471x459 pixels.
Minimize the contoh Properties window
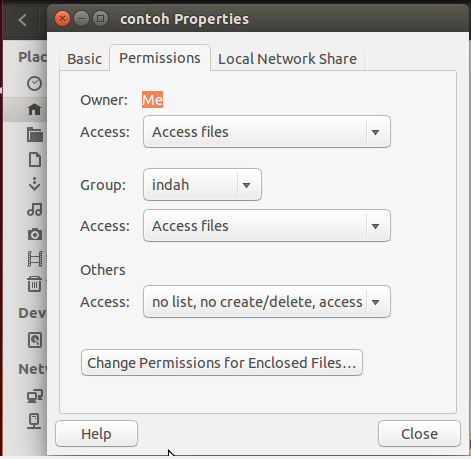click(81, 19)
